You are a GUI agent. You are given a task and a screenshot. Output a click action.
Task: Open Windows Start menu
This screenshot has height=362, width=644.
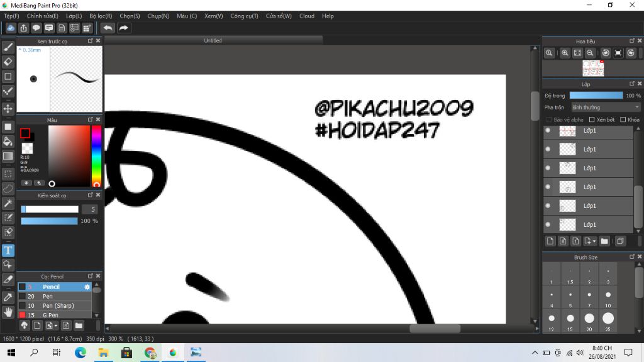[x=11, y=353]
